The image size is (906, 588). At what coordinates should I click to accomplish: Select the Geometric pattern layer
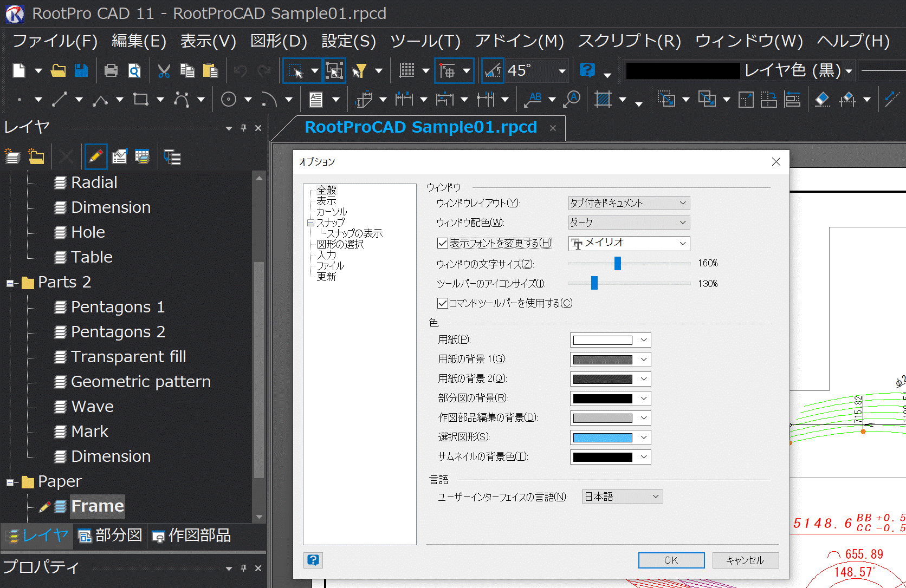pos(140,382)
